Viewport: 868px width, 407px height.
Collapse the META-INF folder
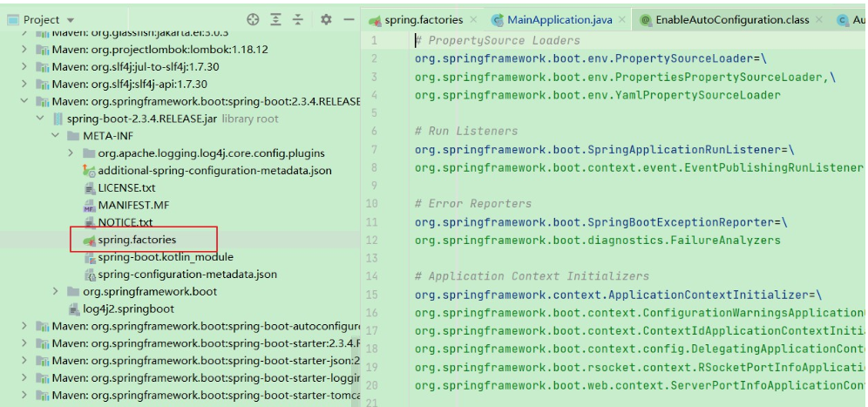coord(55,136)
